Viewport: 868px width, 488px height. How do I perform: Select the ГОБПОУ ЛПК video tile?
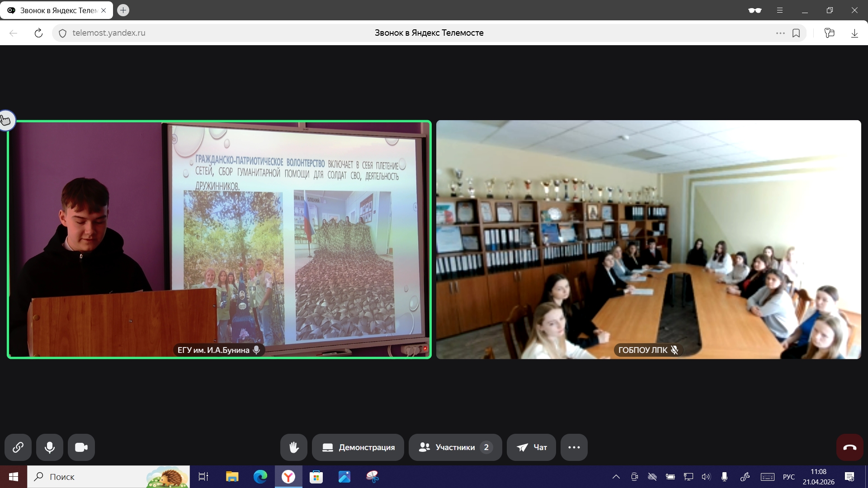point(648,239)
